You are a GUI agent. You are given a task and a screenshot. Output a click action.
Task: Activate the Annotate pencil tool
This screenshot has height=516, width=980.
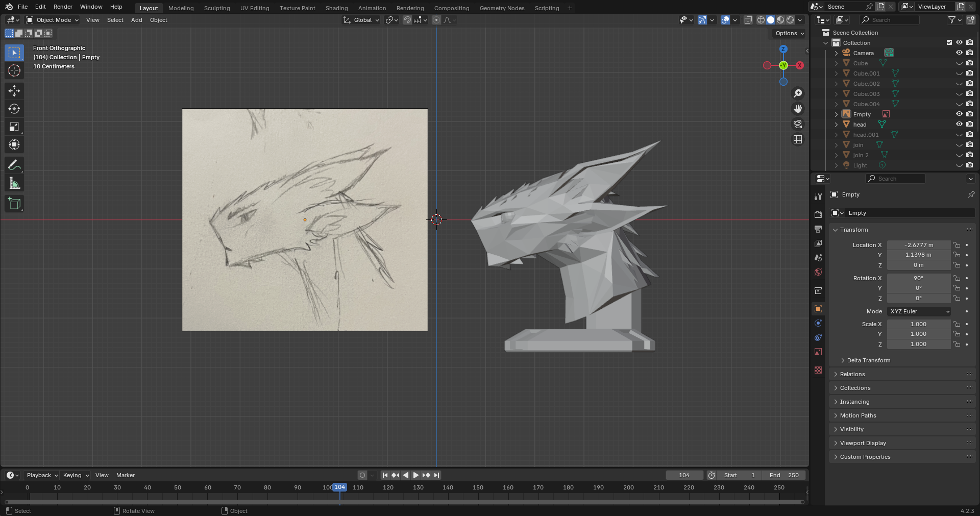pyautogui.click(x=14, y=165)
